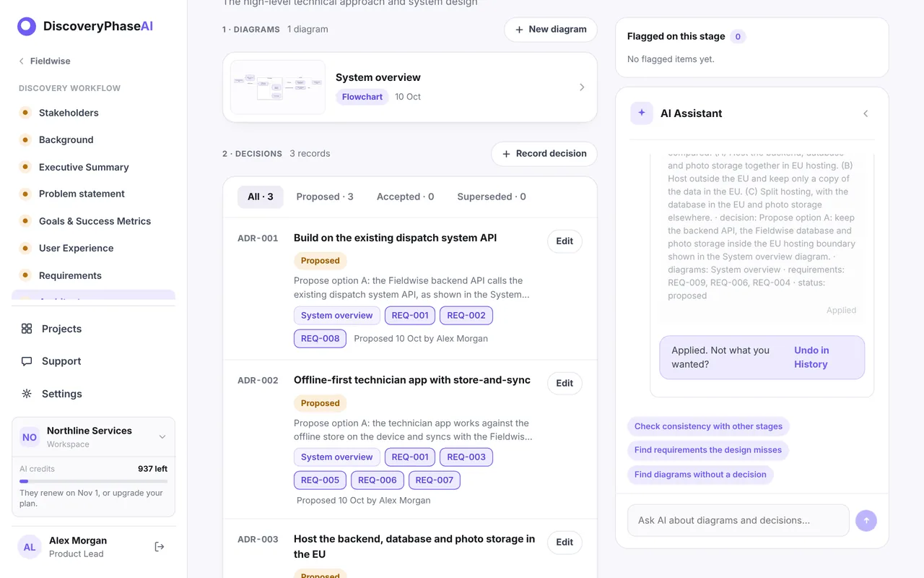
Task: Open Settings via the gear icon
Action: (27, 394)
